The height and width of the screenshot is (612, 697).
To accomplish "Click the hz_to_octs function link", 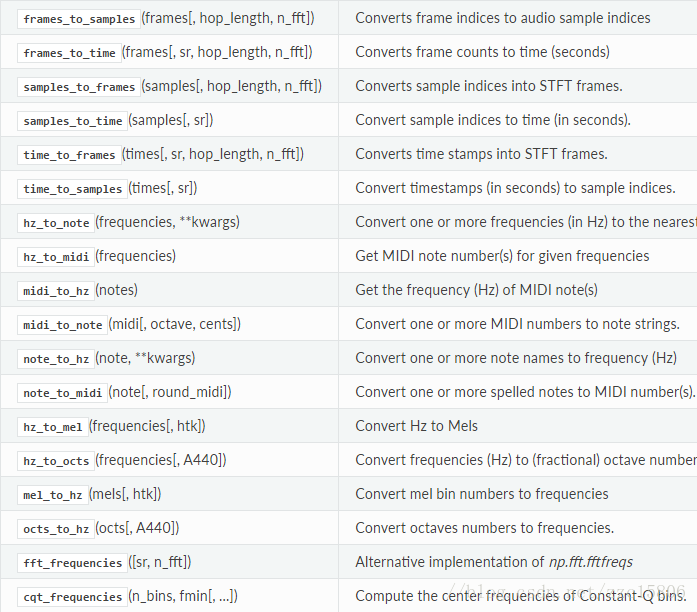I will tap(56, 461).
